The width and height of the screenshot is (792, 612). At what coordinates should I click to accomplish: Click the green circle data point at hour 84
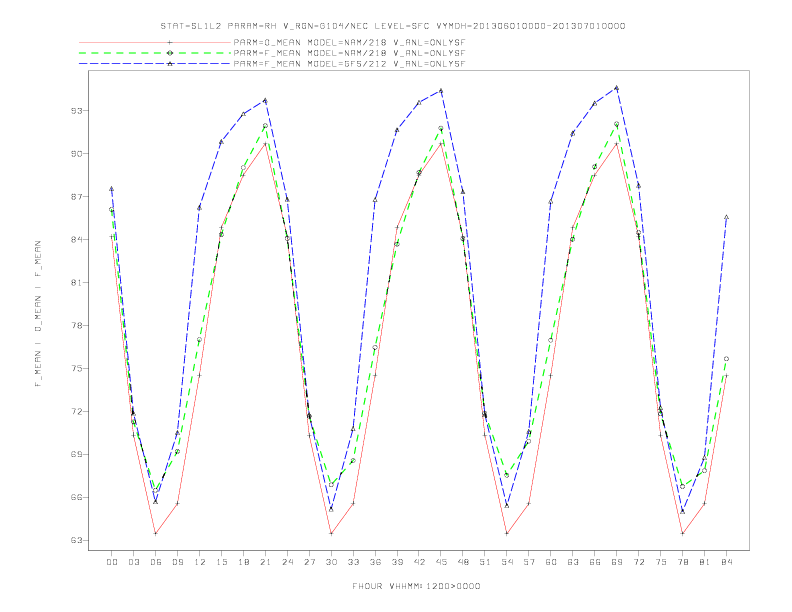[726, 359]
